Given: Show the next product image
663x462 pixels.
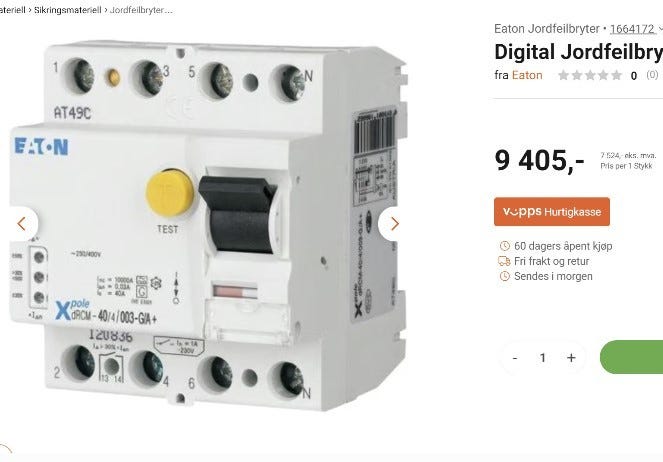Looking at the screenshot, I should [x=394, y=224].
